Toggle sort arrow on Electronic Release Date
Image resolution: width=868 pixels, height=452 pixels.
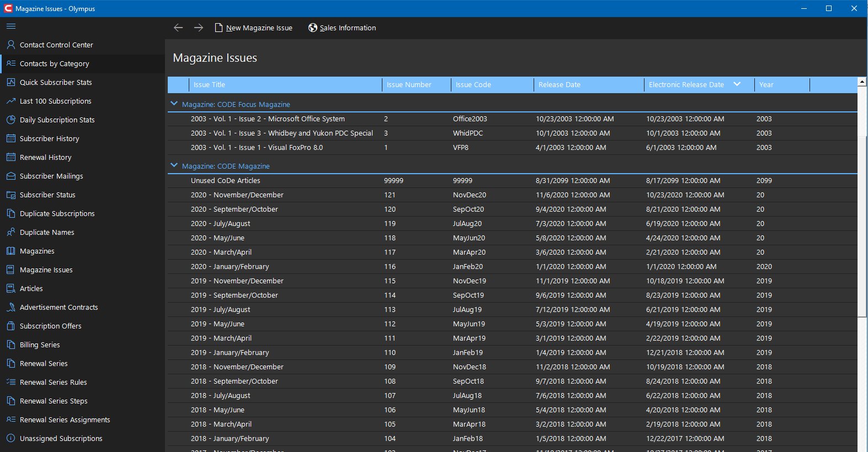coord(737,84)
